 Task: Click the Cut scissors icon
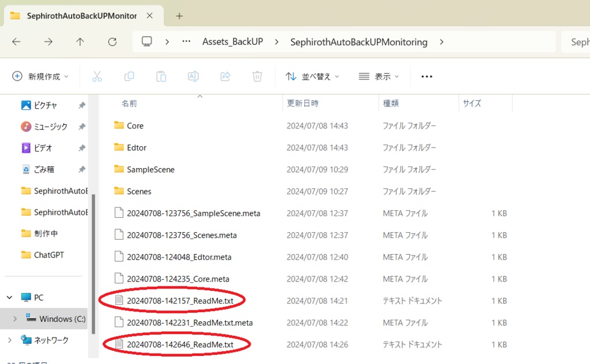coord(97,77)
